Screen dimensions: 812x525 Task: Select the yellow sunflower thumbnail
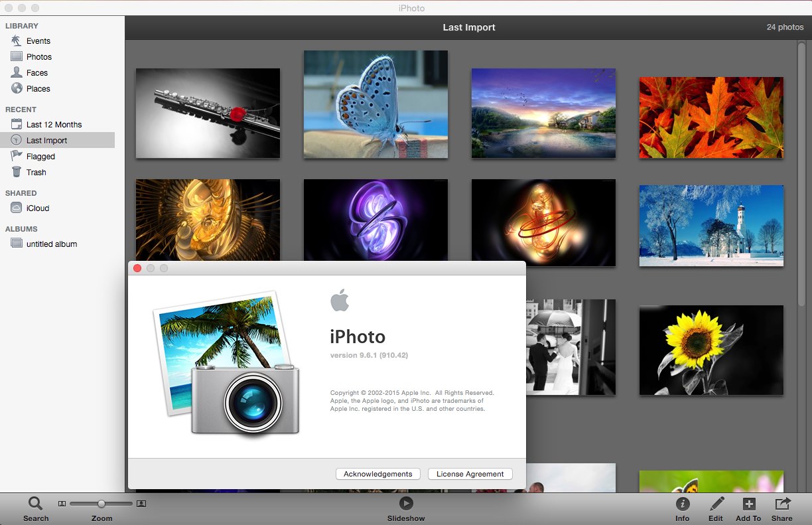coord(711,350)
